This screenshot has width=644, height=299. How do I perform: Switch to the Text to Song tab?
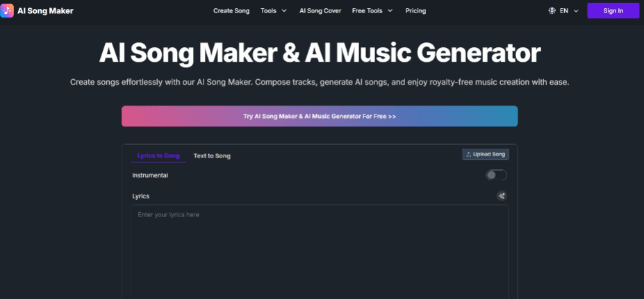click(x=212, y=156)
